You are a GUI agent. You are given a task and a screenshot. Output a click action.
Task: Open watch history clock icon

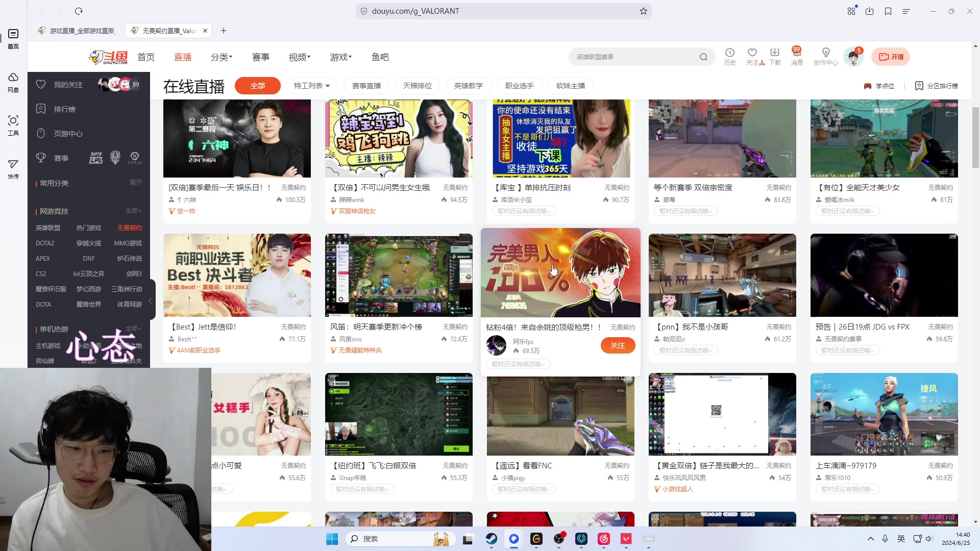[x=730, y=53]
